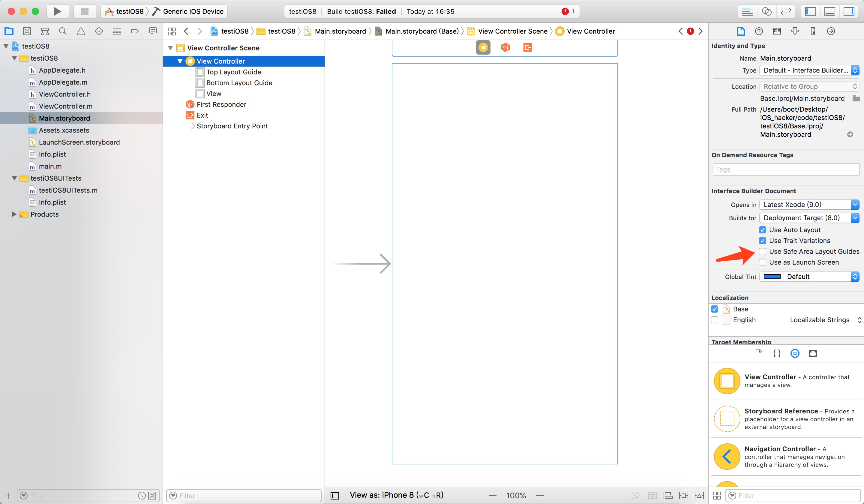The height and width of the screenshot is (504, 864).
Task: Select ViewController.m in navigator
Action: click(65, 106)
